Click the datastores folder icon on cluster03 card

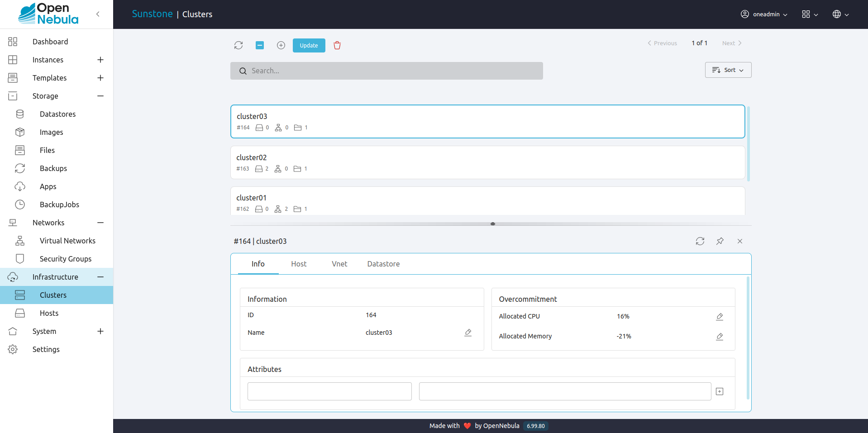point(298,128)
